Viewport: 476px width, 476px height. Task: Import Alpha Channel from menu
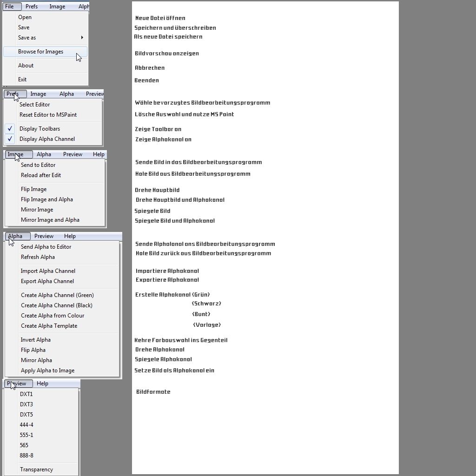coord(48,271)
